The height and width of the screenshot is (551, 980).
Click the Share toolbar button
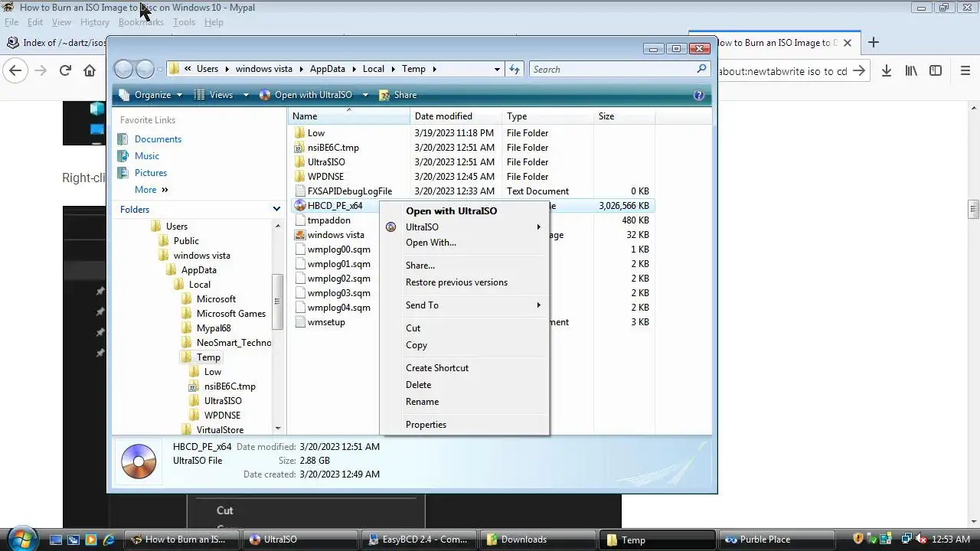[x=398, y=95]
